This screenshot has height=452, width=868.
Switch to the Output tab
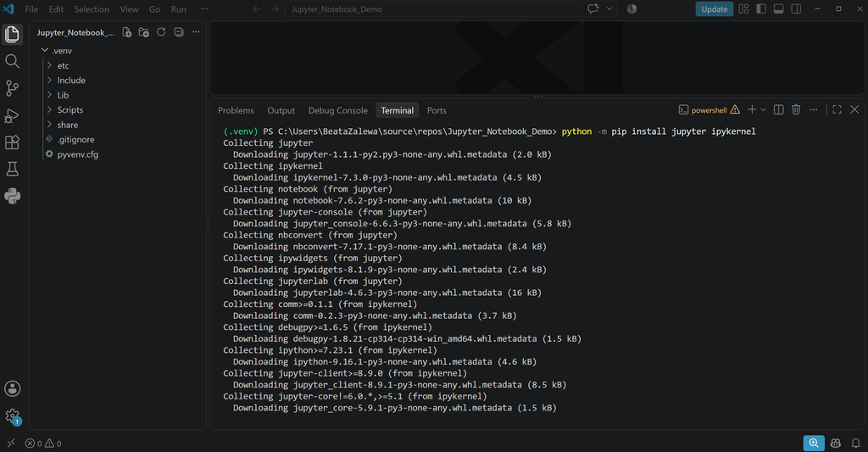pyautogui.click(x=281, y=110)
